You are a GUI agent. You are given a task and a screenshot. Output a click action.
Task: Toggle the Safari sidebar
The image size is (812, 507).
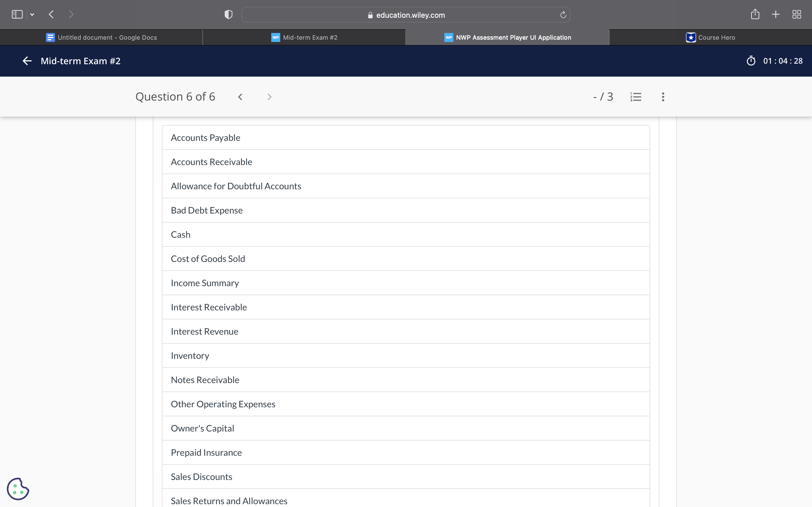(17, 14)
